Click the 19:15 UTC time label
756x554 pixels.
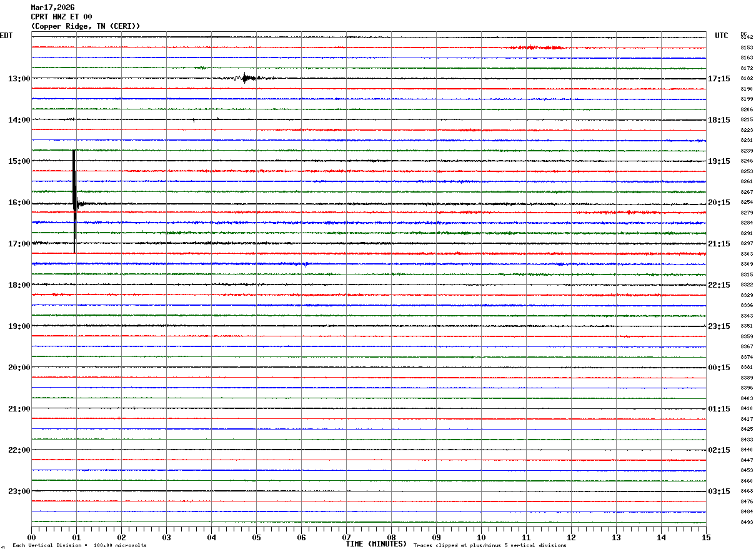(x=719, y=161)
